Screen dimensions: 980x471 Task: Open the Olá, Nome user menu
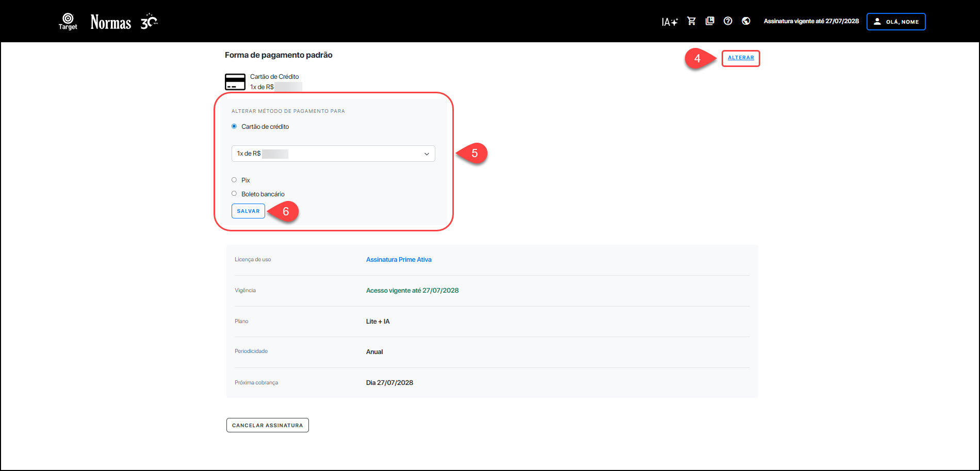pyautogui.click(x=896, y=22)
